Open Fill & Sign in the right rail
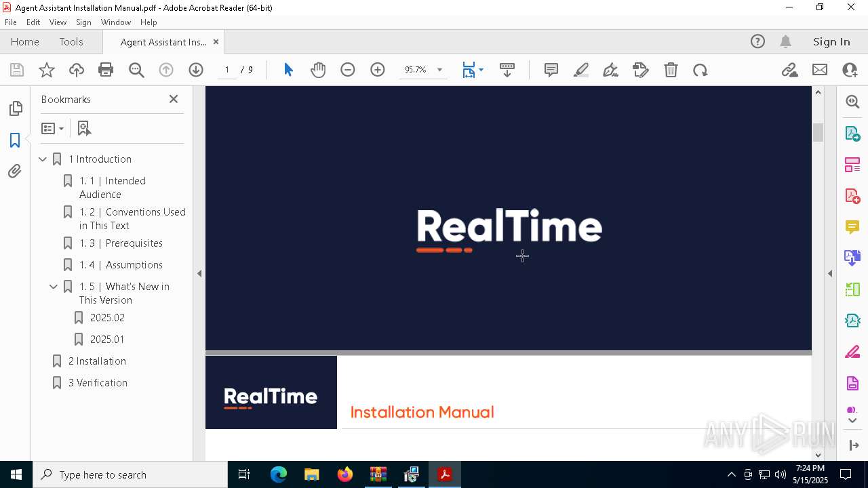Viewport: 868px width, 488px height. pos(852,352)
